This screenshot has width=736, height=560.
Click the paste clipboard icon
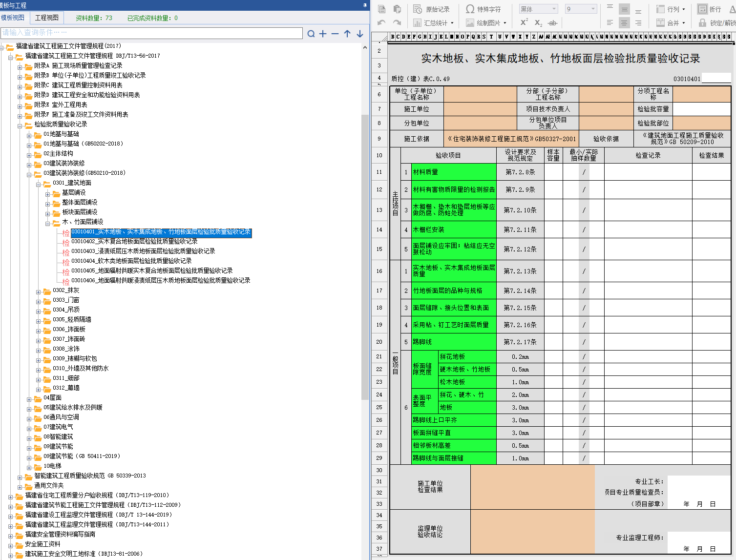[x=397, y=9]
